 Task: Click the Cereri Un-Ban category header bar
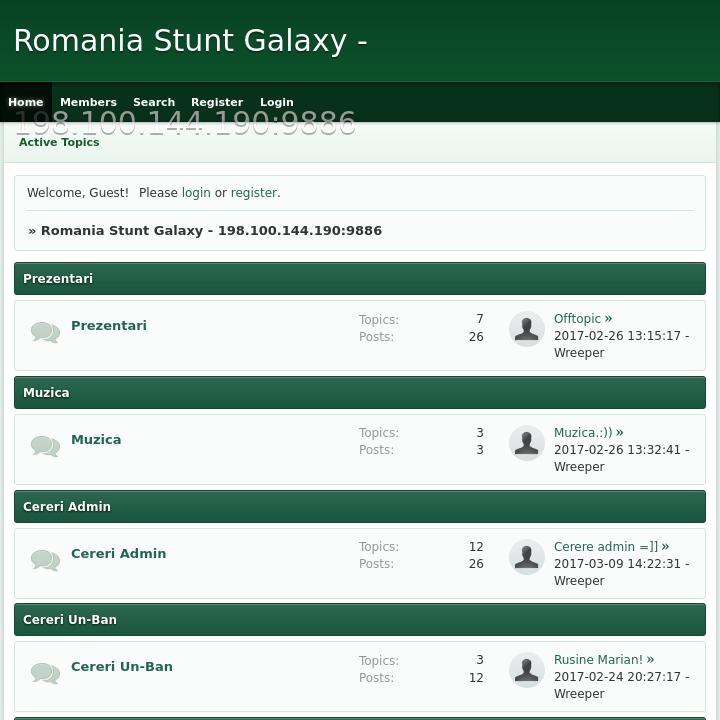point(360,620)
